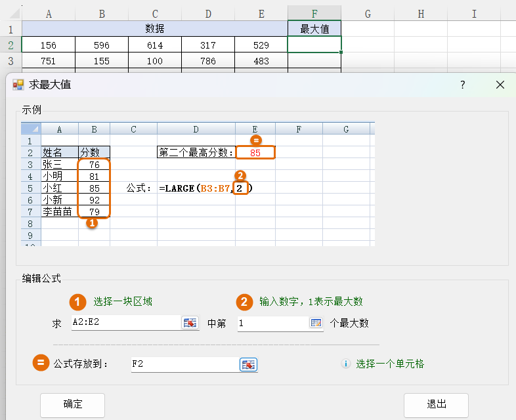Click the merged 数据 header cell

[x=154, y=29]
